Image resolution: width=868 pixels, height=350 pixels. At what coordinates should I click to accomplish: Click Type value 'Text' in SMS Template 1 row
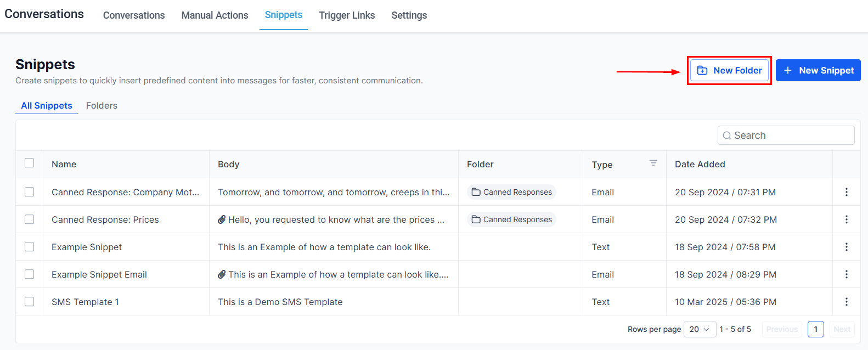601,302
